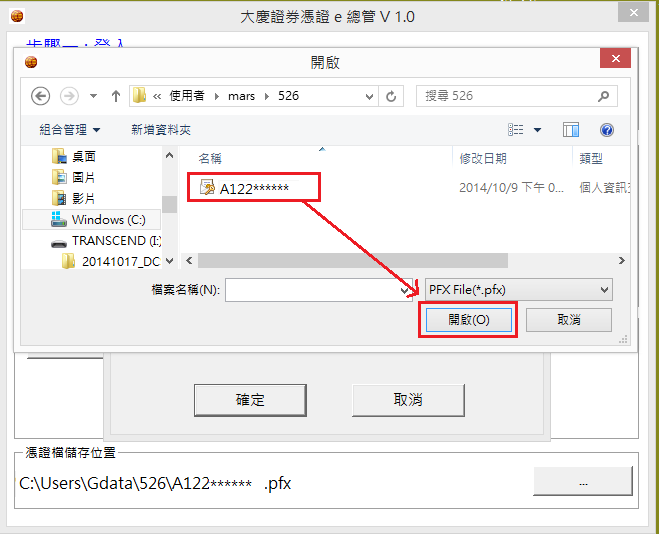Click the refresh icon beside address bar
Screen dimensions: 659x534
(x=391, y=96)
